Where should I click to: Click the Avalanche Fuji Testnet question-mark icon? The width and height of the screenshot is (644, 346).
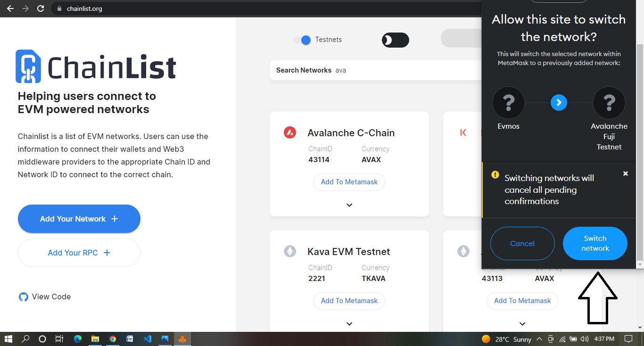(609, 102)
